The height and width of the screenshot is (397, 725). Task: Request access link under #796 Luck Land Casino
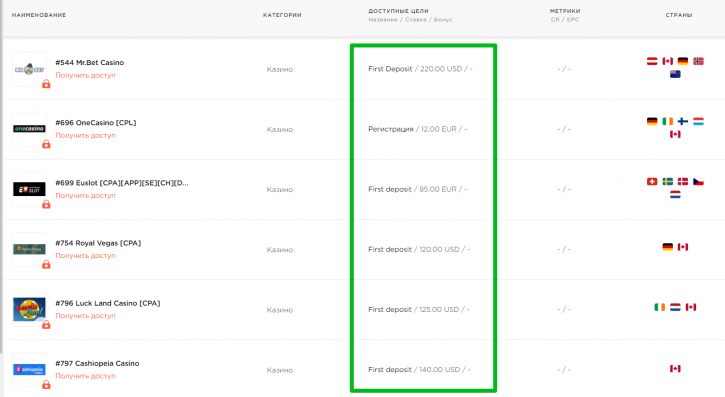tap(86, 316)
